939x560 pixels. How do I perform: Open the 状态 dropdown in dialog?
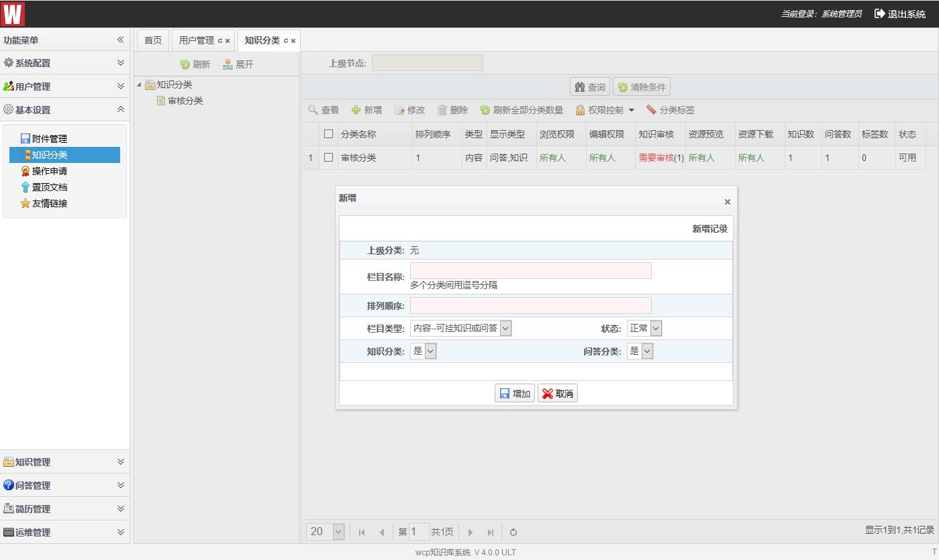click(x=644, y=328)
